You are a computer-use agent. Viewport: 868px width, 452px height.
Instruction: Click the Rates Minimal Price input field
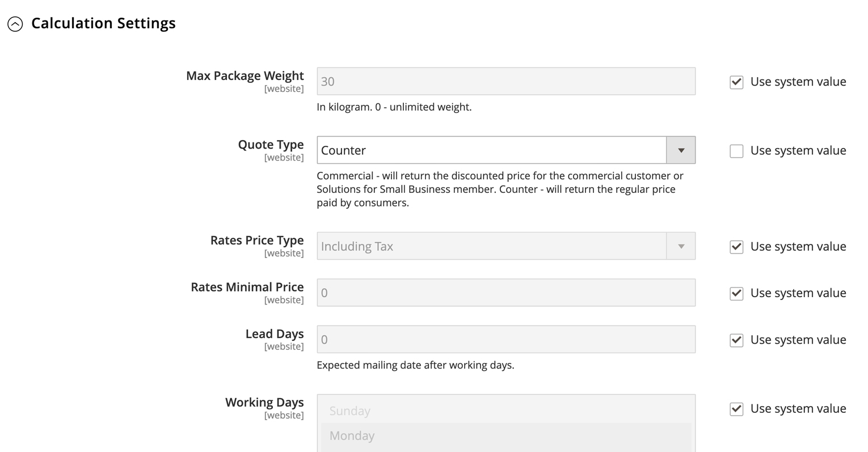(505, 293)
